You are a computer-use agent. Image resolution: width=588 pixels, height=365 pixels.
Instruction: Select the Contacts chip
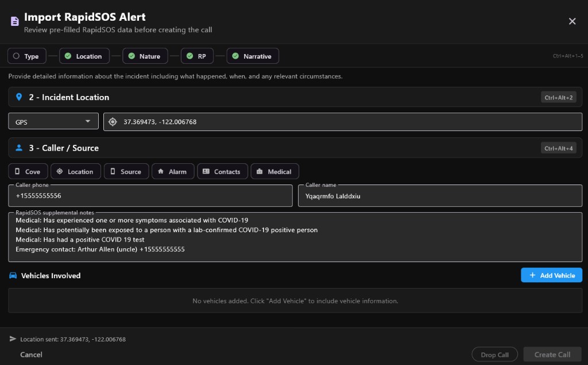[x=222, y=171]
